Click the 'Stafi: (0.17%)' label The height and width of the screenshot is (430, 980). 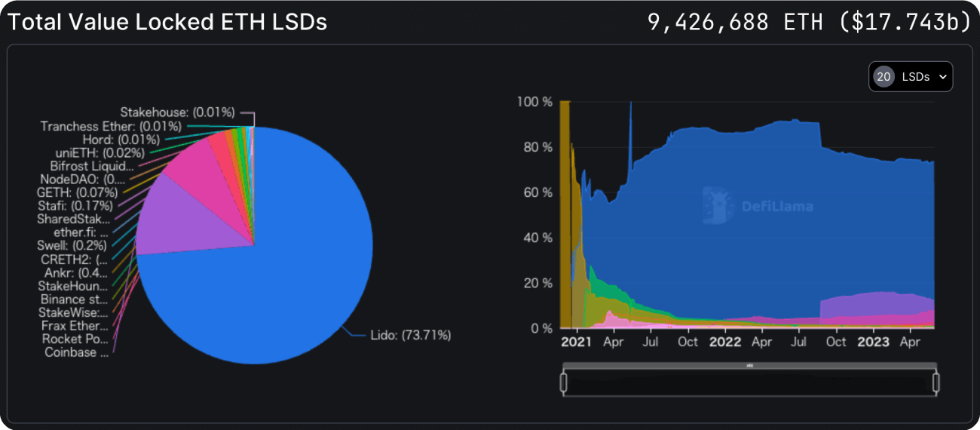pos(75,206)
